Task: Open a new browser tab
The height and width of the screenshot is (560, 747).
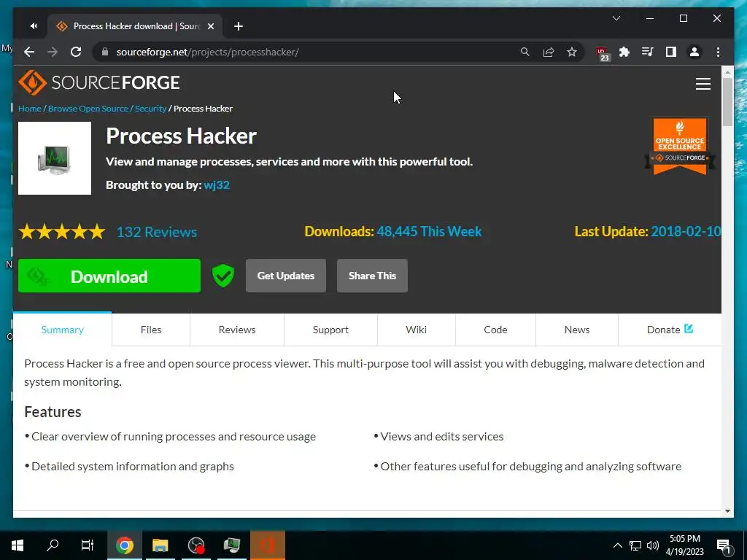Action: coord(239,26)
